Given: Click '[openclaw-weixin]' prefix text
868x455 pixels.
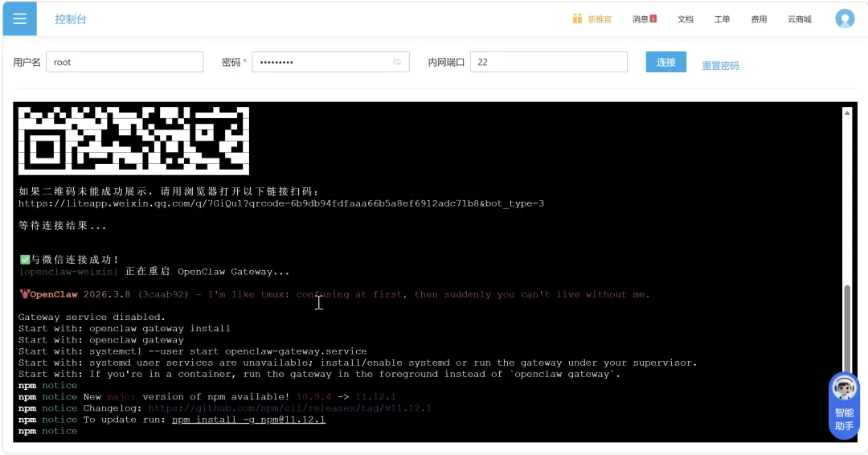Looking at the screenshot, I should pyautogui.click(x=68, y=272).
